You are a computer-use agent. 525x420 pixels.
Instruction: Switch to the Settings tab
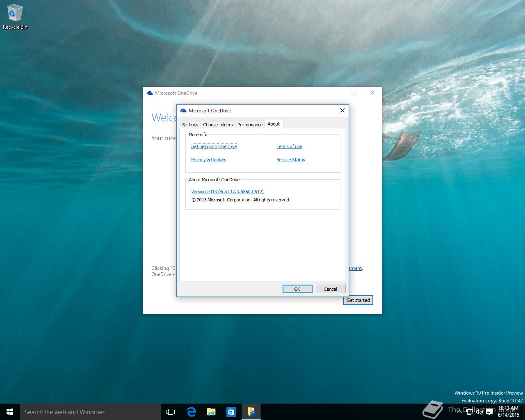190,125
